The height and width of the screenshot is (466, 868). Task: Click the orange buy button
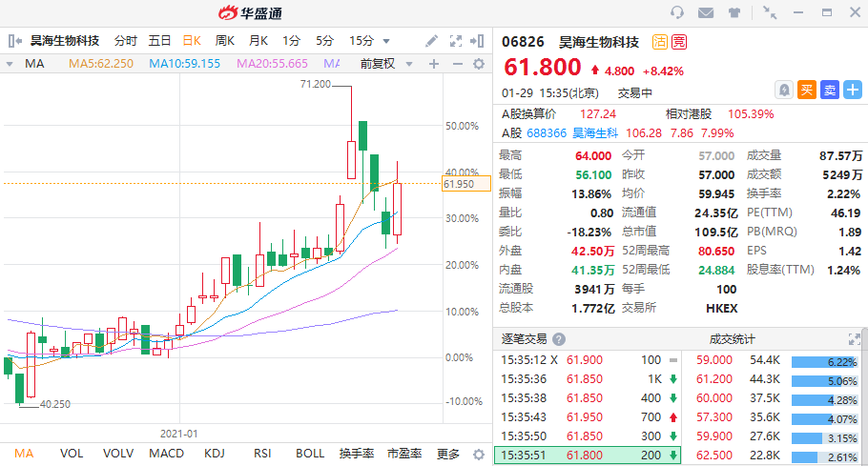coord(807,91)
